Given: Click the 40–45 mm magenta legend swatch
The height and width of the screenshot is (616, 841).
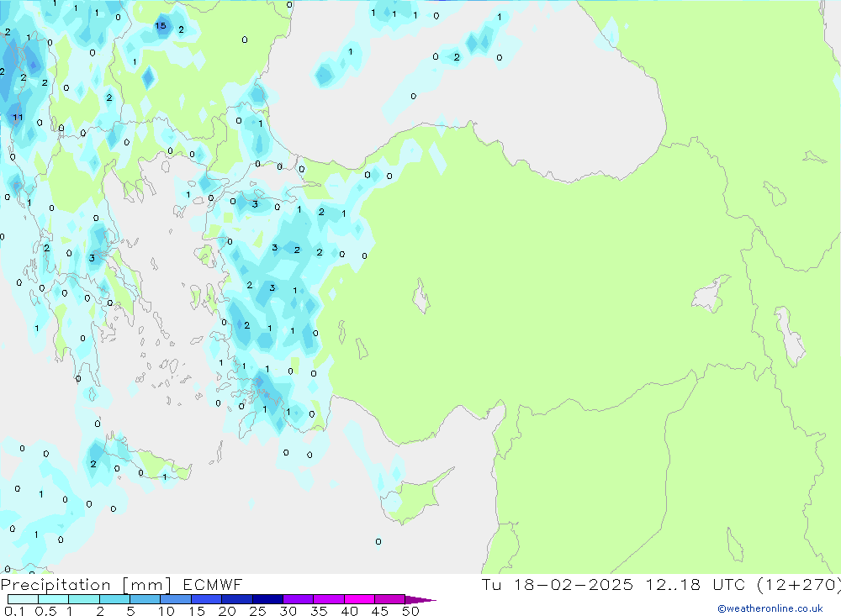Looking at the screenshot, I should (x=359, y=599).
